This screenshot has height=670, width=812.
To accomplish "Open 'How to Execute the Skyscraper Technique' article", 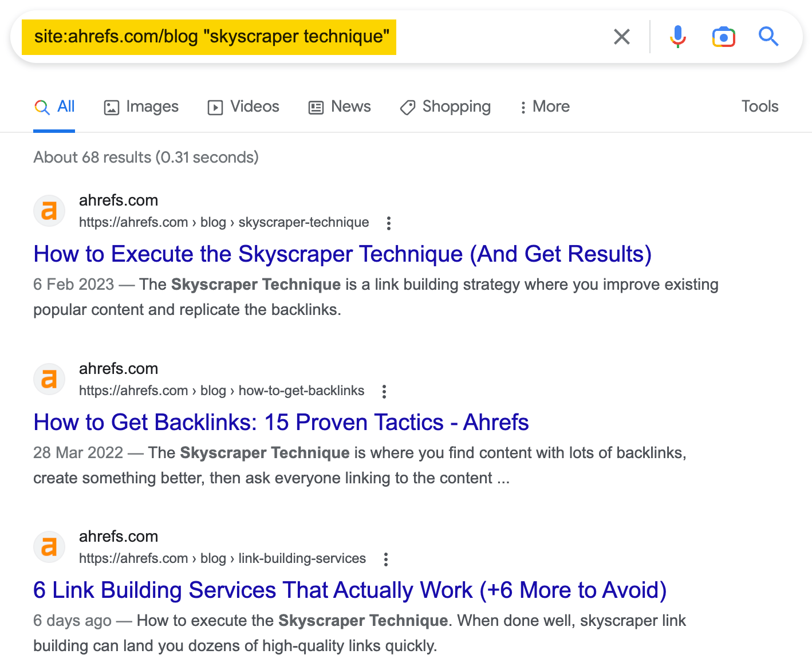I will coord(342,254).
